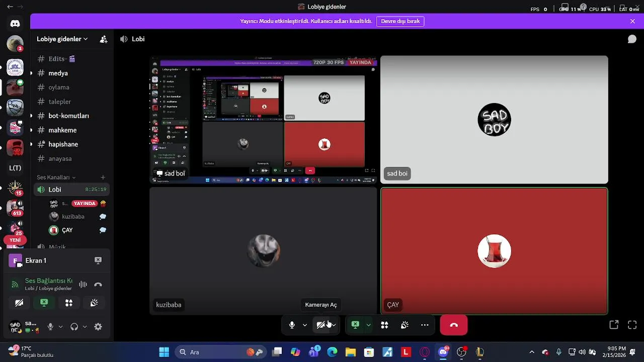644x362 pixels.
Task: Toggle screen share in bottom call bar
Action: 355,325
